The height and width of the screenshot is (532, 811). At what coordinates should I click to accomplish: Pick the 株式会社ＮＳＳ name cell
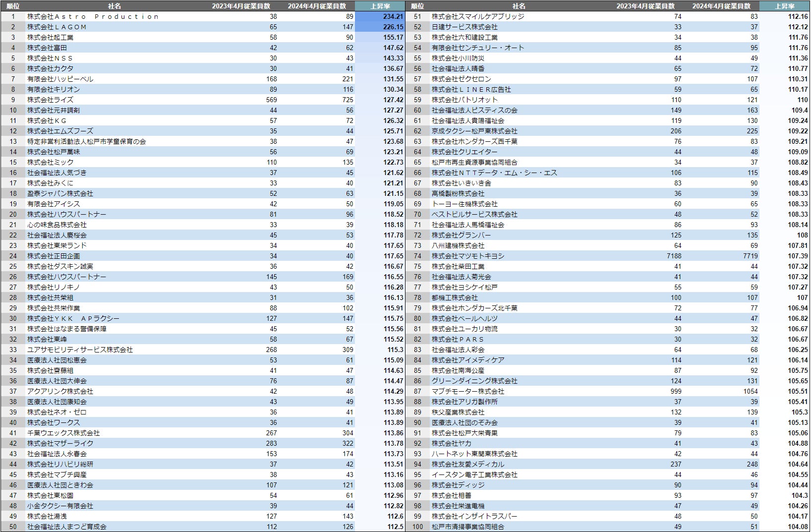point(50,58)
